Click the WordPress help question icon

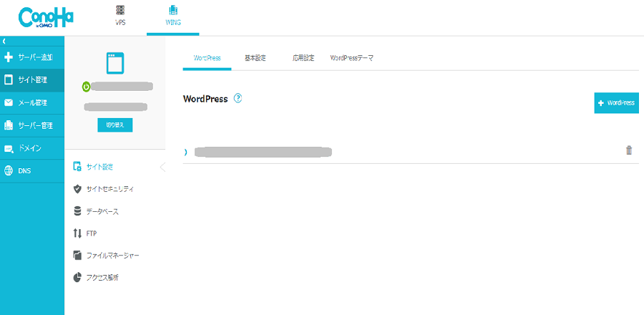(238, 99)
